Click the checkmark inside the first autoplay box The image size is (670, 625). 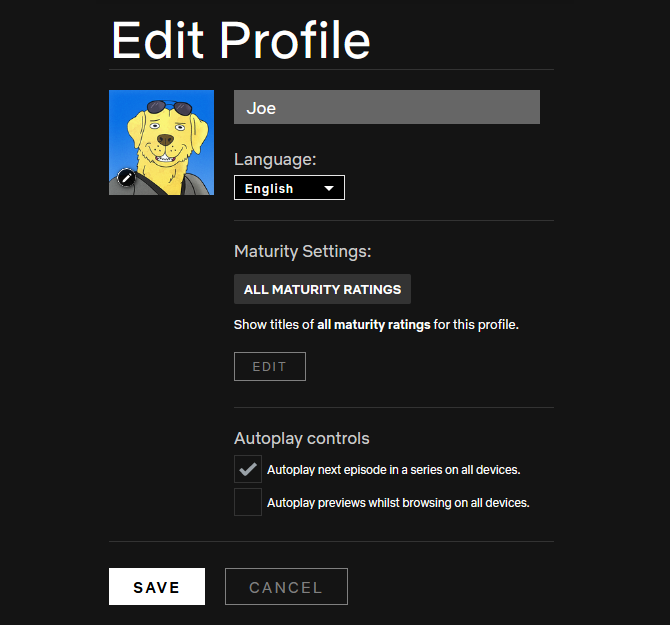tap(248, 469)
